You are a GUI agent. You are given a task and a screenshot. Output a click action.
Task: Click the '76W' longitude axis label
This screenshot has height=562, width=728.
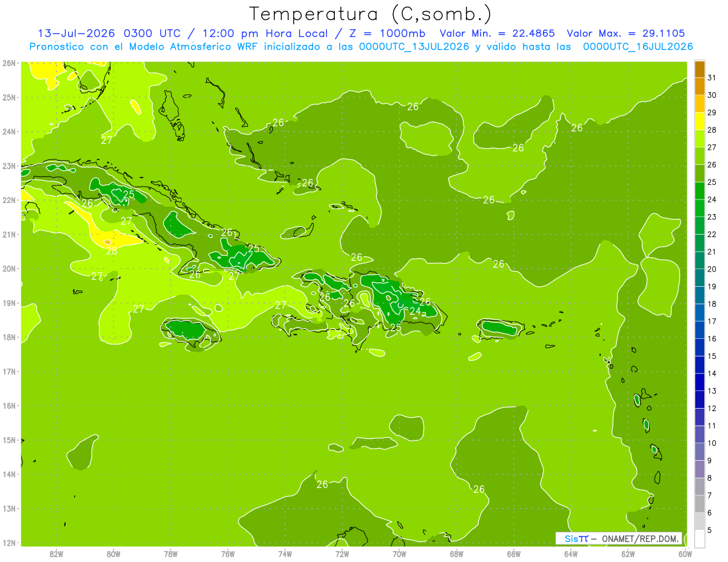[228, 553]
